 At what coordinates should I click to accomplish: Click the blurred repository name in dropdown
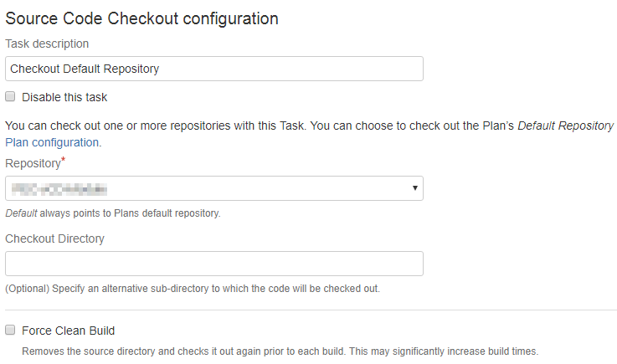[x=59, y=188]
